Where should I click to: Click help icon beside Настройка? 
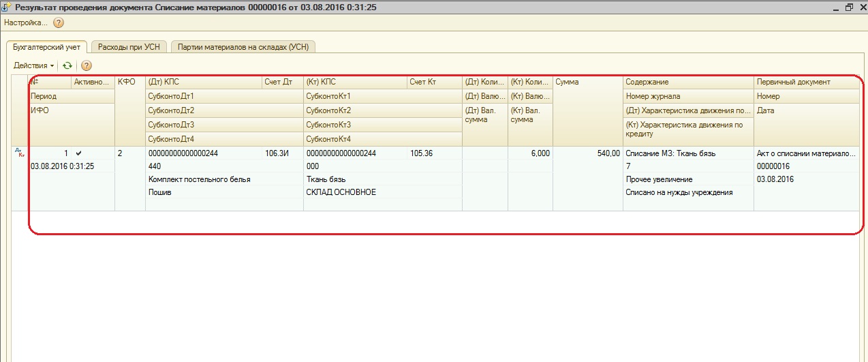pos(59,22)
